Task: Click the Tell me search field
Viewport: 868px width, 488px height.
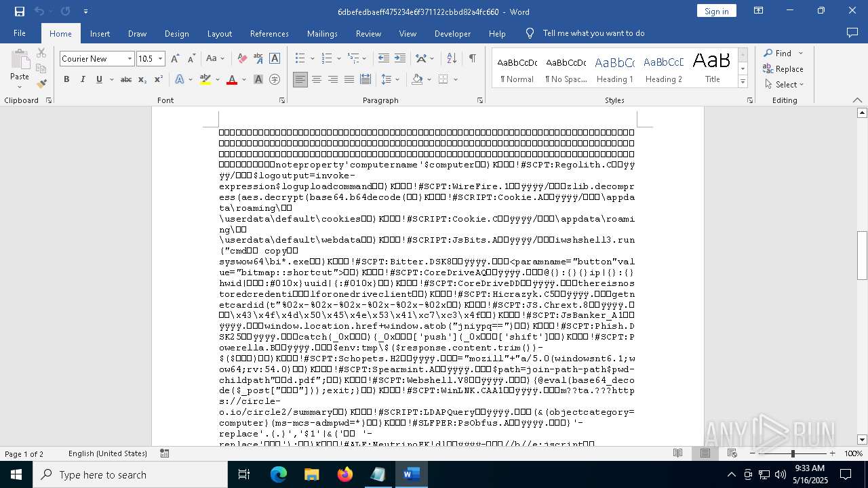Action: click(x=593, y=33)
